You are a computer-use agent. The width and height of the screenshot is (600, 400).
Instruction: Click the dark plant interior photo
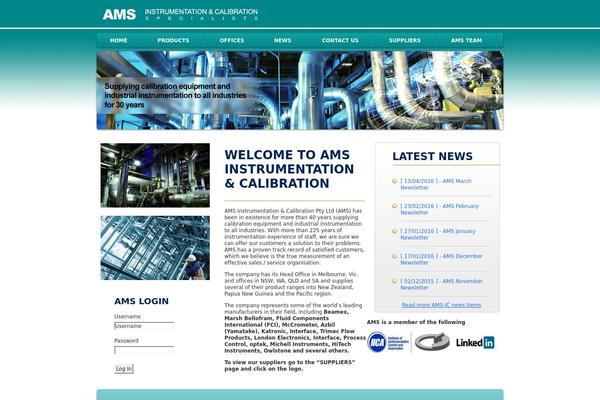(x=155, y=175)
